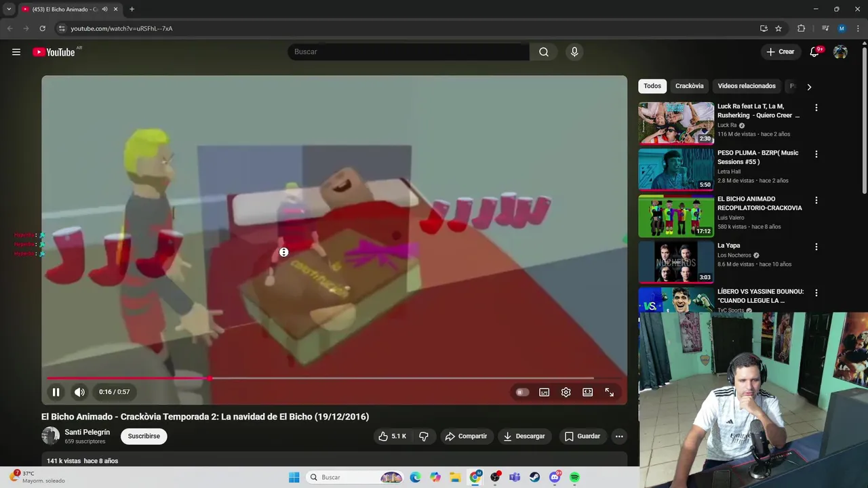Close the El Bicho Animado tab
This screenshot has height=488, width=868.
115,9
